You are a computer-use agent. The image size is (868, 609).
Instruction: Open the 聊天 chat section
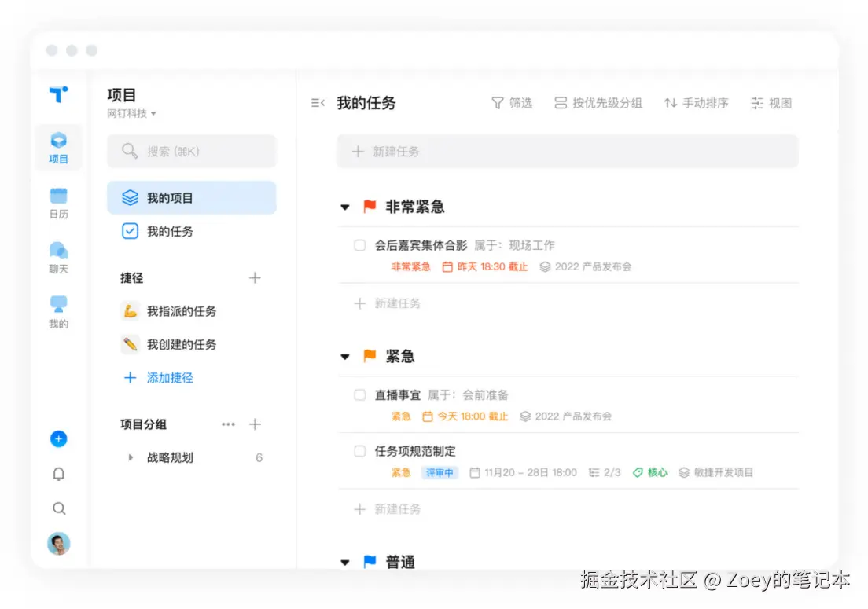click(x=58, y=258)
